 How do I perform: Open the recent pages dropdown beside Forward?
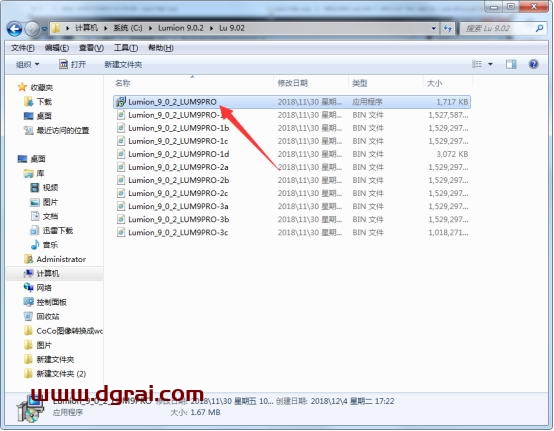point(45,29)
